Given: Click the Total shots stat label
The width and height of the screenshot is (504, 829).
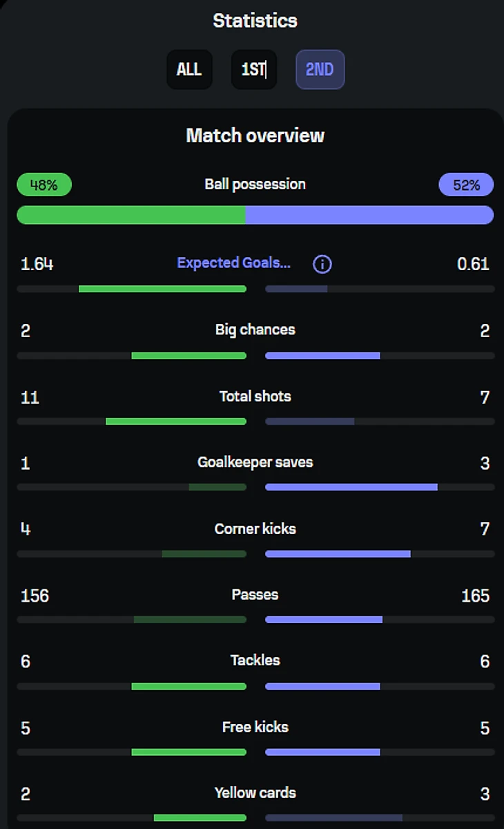Looking at the screenshot, I should [255, 397].
